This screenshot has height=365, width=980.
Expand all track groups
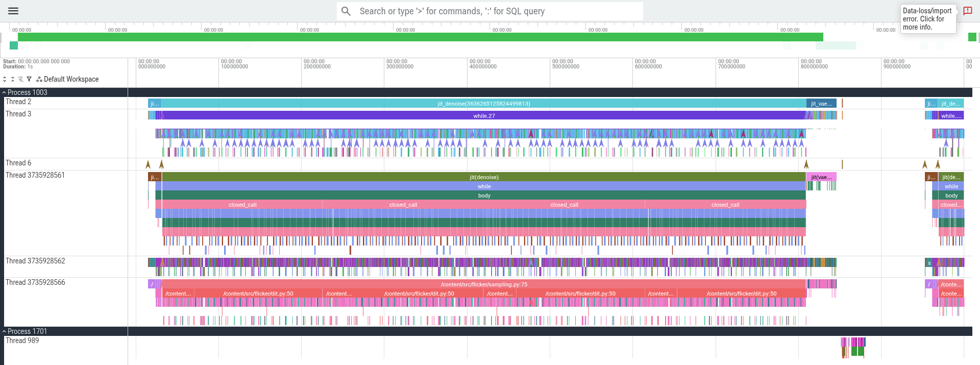click(x=5, y=79)
